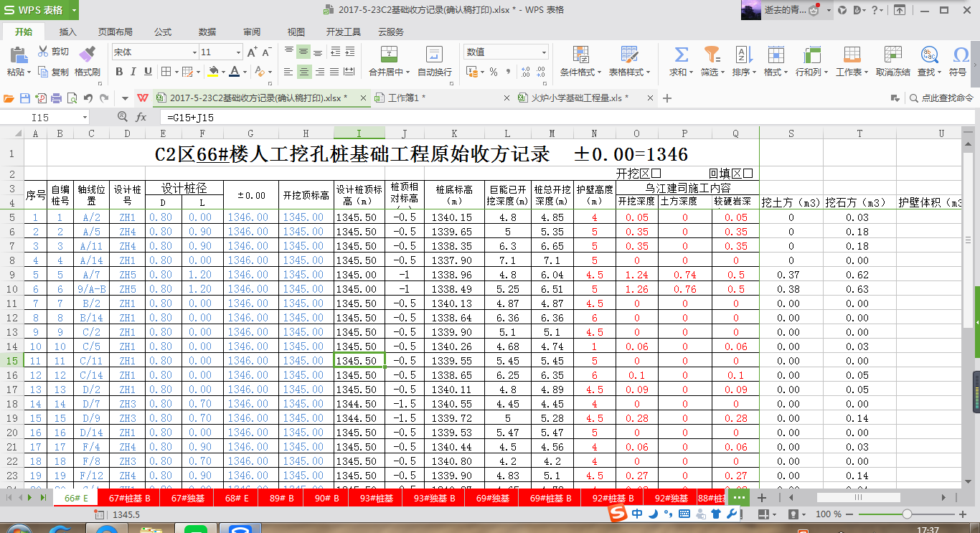
Task: Expand the font color dropdown arrow
Action: [245, 72]
